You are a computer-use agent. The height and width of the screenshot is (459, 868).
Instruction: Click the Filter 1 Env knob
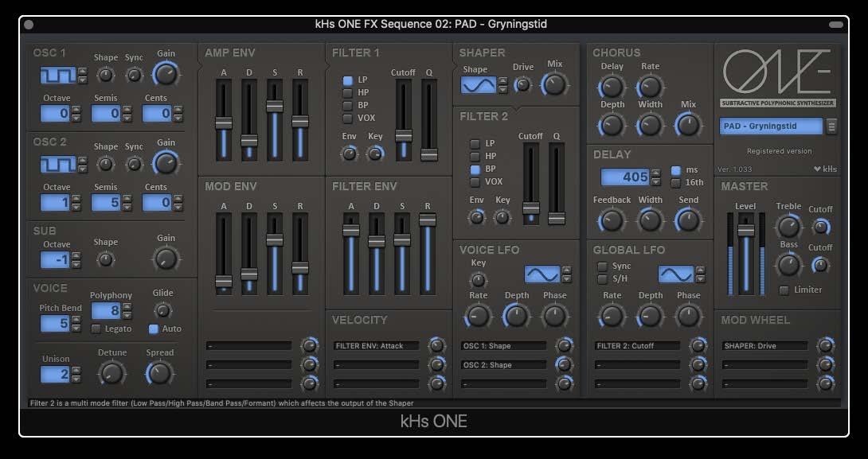click(x=349, y=154)
